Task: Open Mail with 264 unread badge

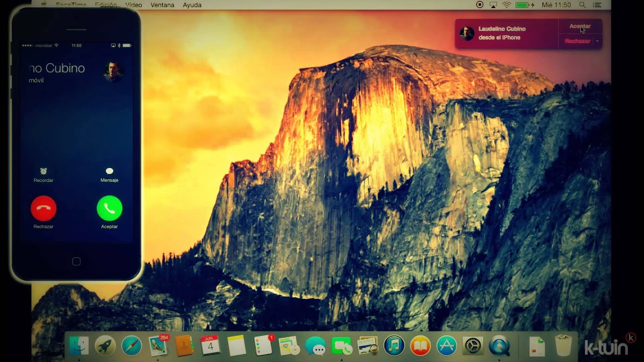Action: pyautogui.click(x=158, y=345)
